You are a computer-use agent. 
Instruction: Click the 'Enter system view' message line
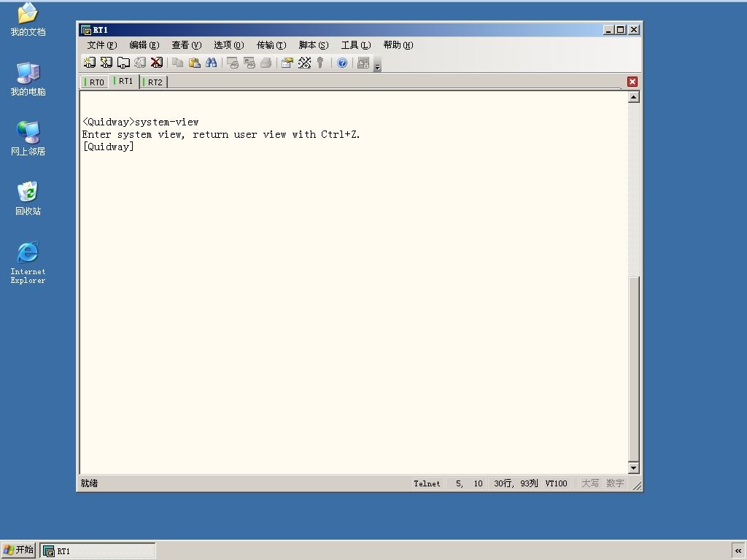(x=221, y=134)
